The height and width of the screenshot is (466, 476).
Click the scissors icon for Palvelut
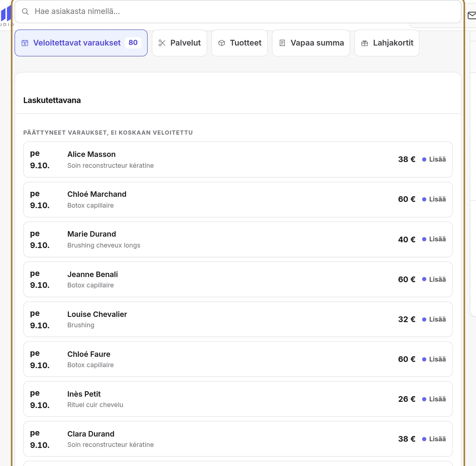(x=162, y=43)
